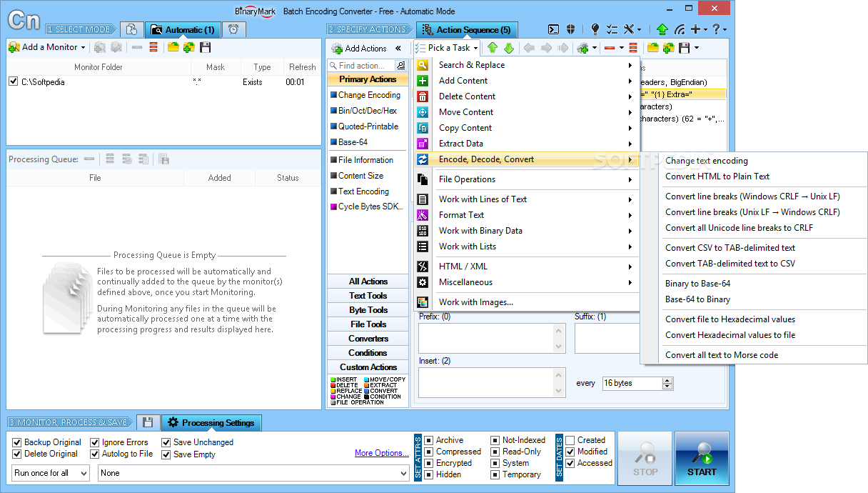Move action up with green up arrow
The height and width of the screenshot is (493, 868).
point(493,48)
